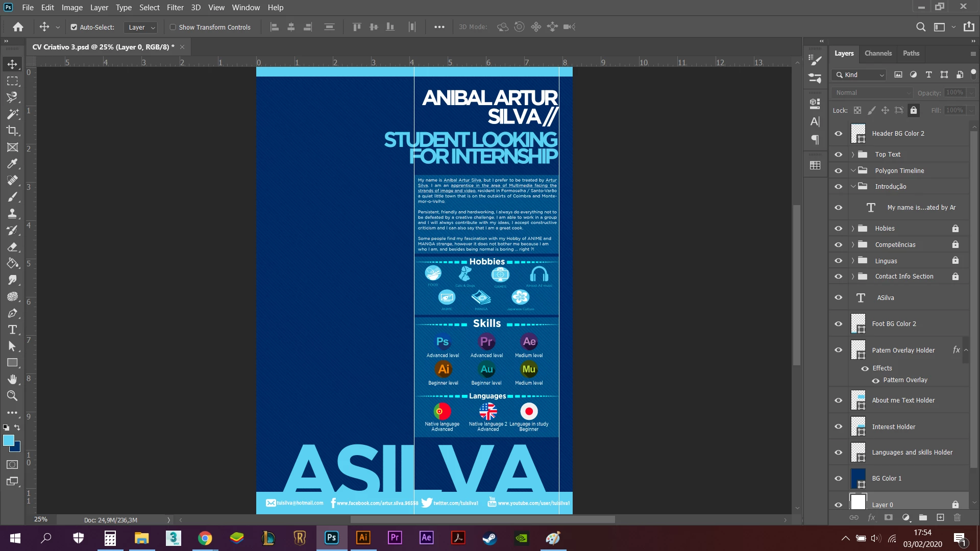Hide the Hobies layer group
The width and height of the screenshot is (980, 551).
[838, 229]
